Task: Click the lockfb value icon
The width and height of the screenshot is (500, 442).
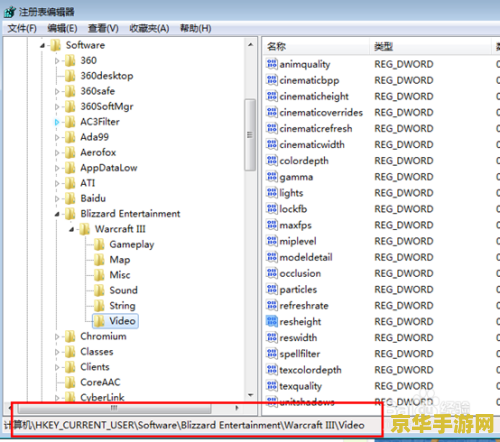Action: point(272,209)
